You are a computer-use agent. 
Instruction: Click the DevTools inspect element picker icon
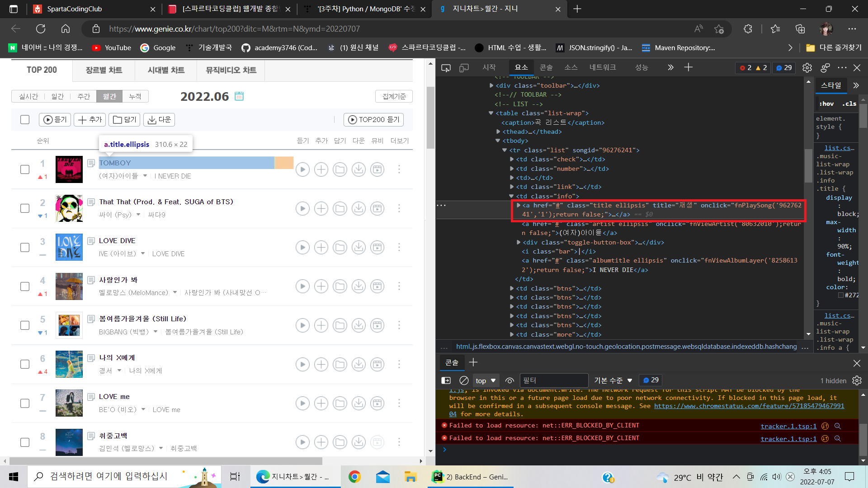(x=446, y=68)
